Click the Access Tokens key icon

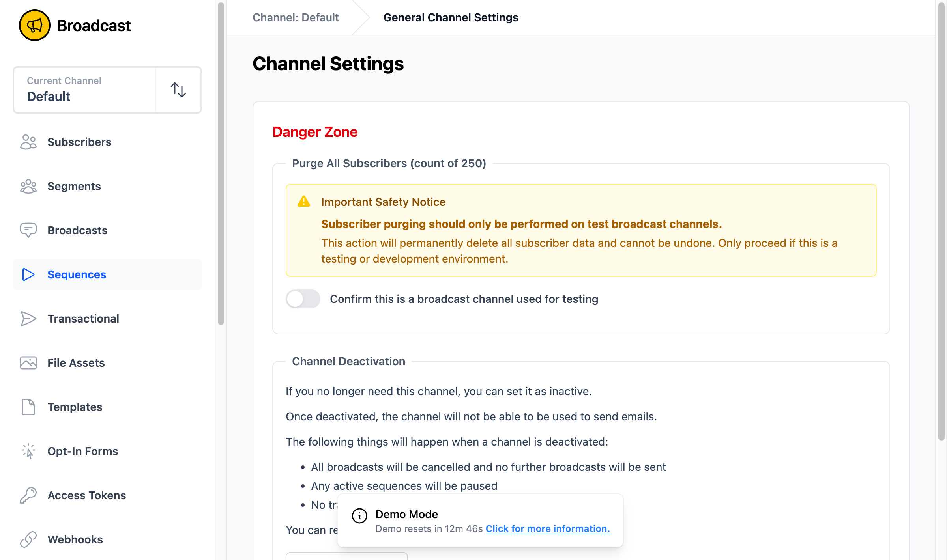coord(28,495)
